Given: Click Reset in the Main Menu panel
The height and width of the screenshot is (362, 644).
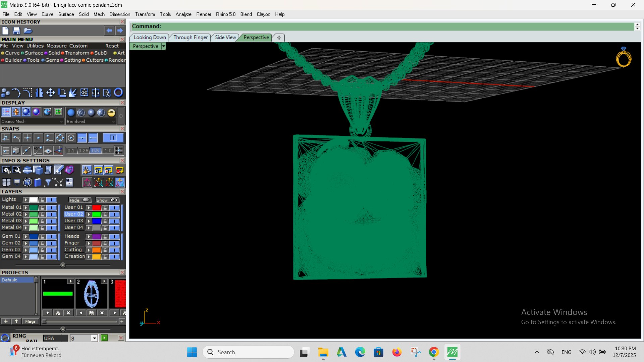Looking at the screenshot, I should [x=112, y=46].
